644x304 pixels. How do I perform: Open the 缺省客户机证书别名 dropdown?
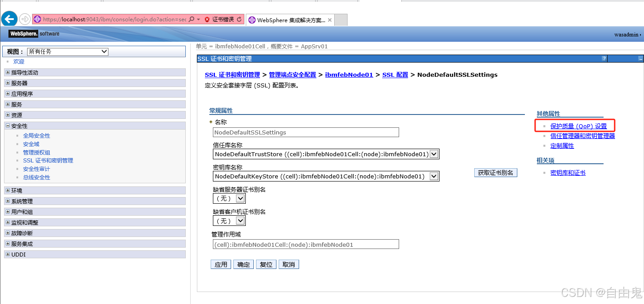coord(229,221)
